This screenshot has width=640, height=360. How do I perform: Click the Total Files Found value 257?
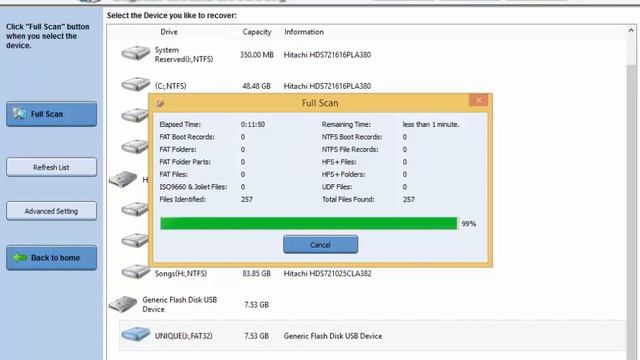pyautogui.click(x=409, y=200)
